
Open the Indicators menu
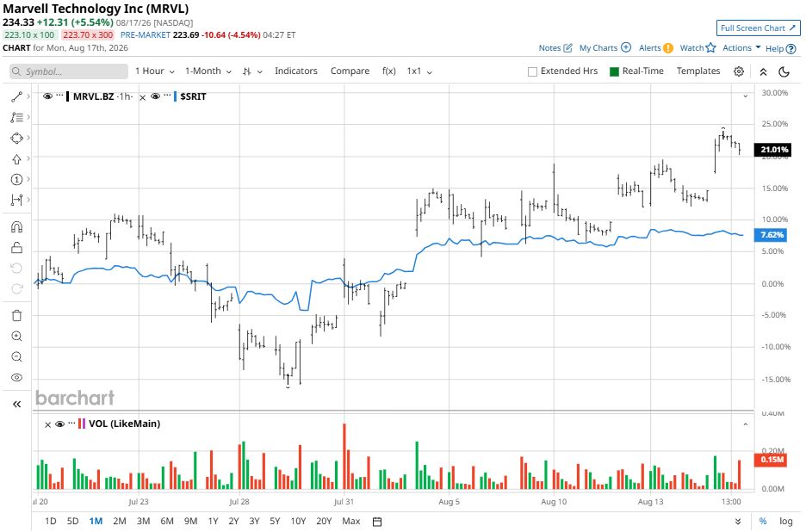(296, 71)
